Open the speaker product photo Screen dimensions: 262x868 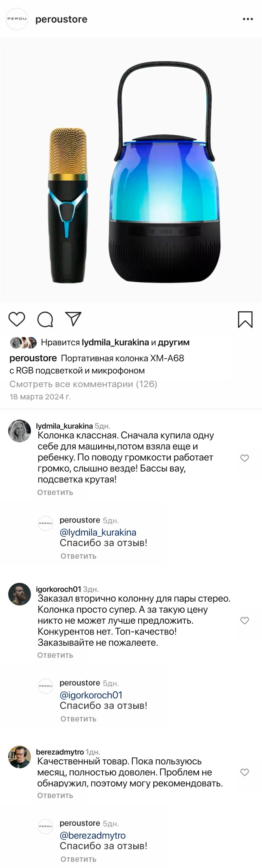131,170
